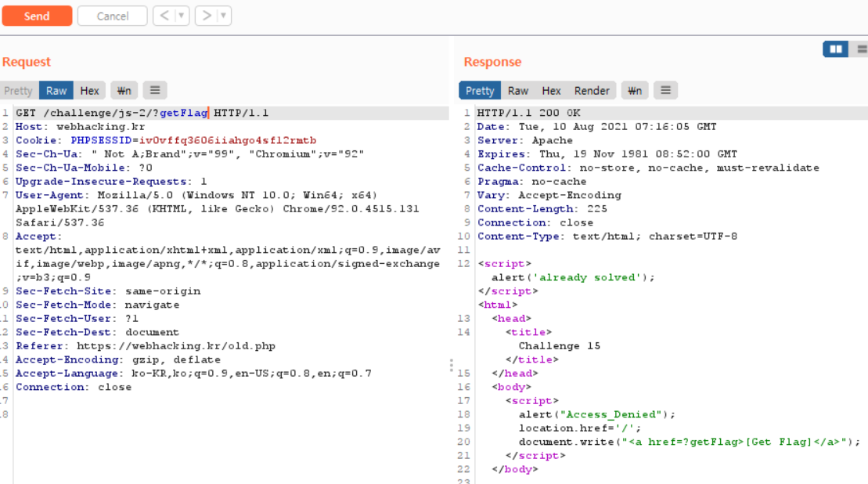Screen dimensions: 868x484
Task: Select the stacked layout view icon
Action: click(x=861, y=49)
